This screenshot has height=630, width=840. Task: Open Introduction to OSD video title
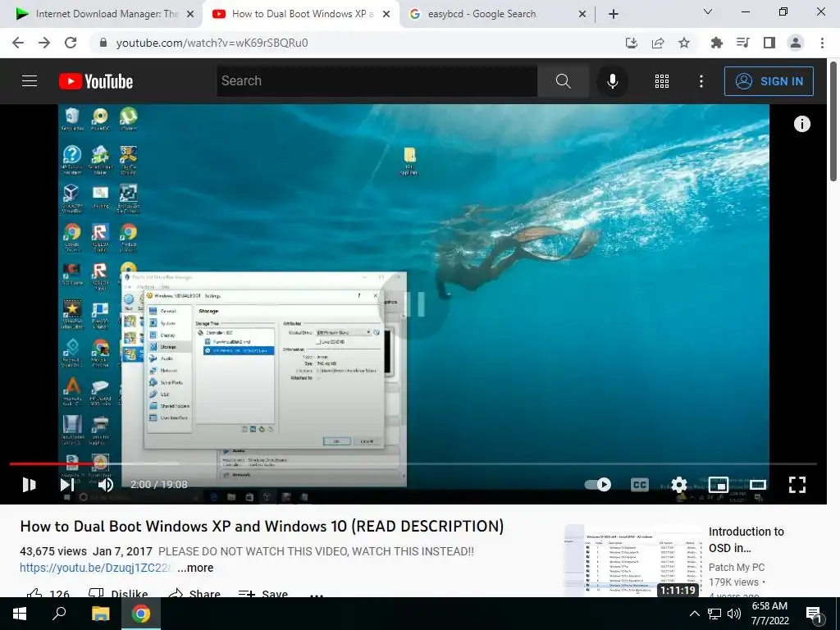[746, 540]
